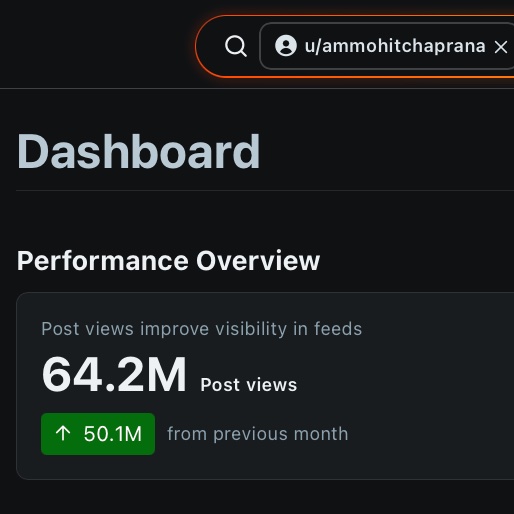Viewport: 514px width, 514px height.
Task: Click the user avatar icon in search chip
Action: click(x=286, y=45)
